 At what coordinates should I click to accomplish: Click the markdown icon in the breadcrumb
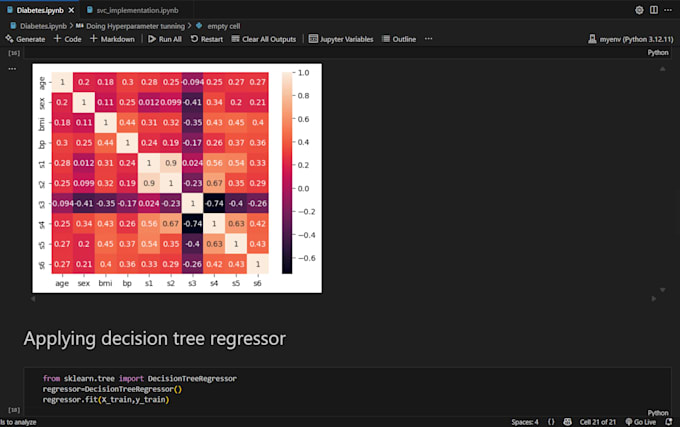coord(79,26)
